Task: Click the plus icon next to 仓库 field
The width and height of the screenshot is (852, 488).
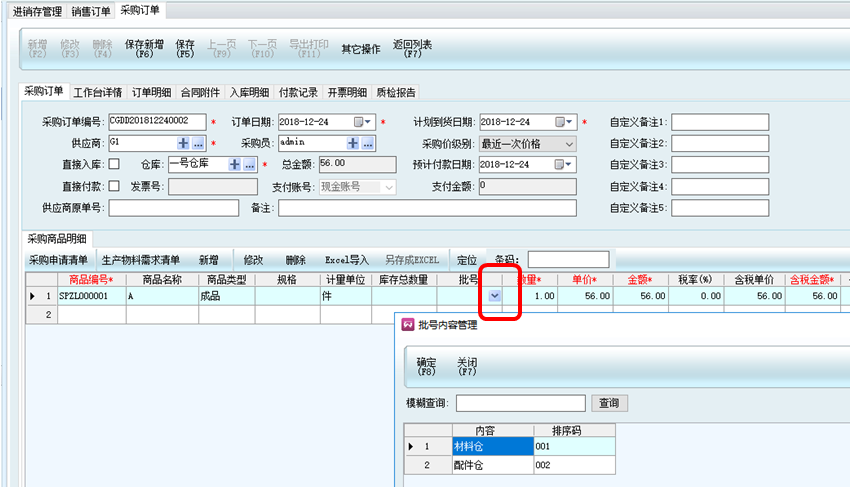Action: 235,164
